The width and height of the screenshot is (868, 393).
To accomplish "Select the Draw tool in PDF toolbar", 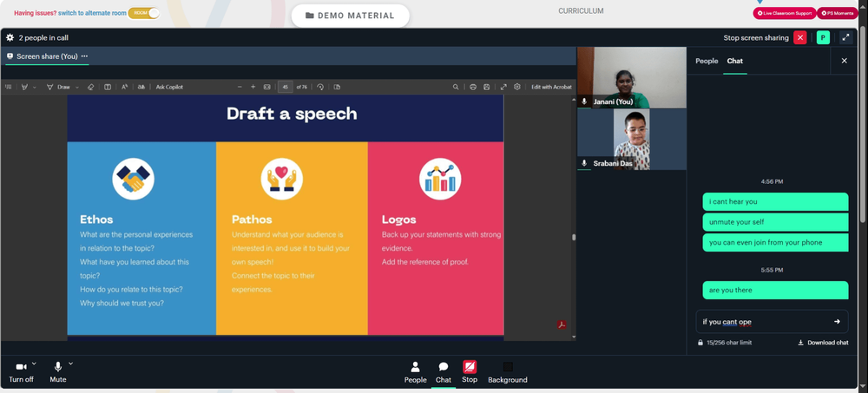I will coord(58,87).
